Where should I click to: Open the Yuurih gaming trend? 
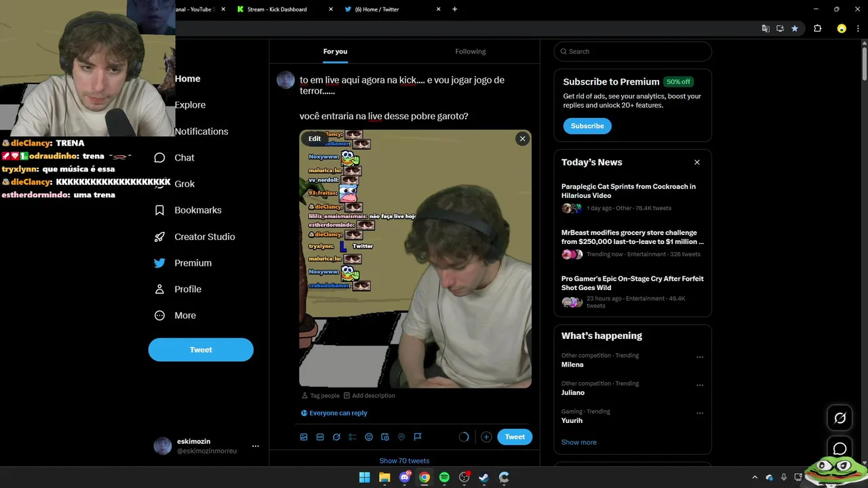572,420
